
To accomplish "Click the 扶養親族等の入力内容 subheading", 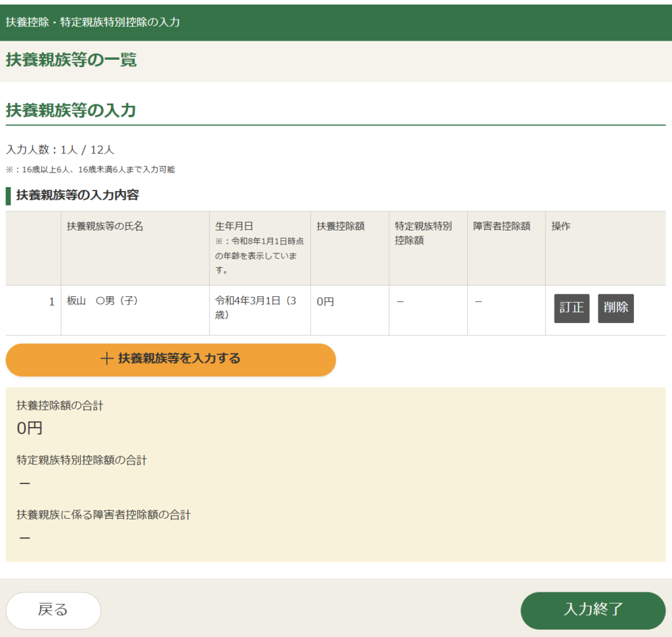I will pyautogui.click(x=77, y=195).
